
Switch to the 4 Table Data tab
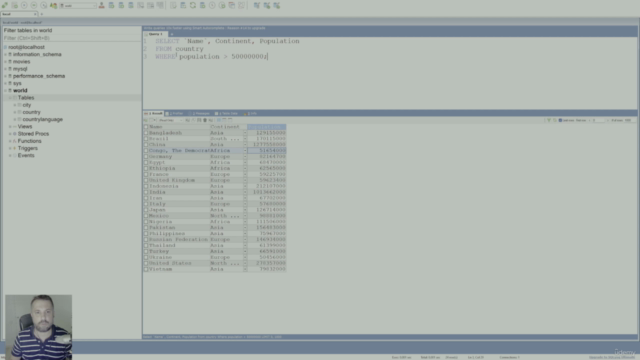click(x=227, y=113)
